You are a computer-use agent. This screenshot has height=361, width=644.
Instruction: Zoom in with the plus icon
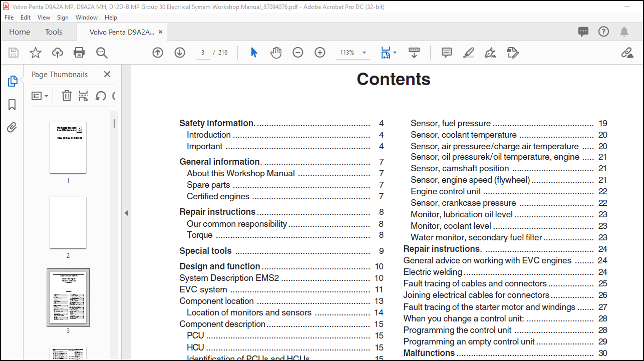coord(320,53)
